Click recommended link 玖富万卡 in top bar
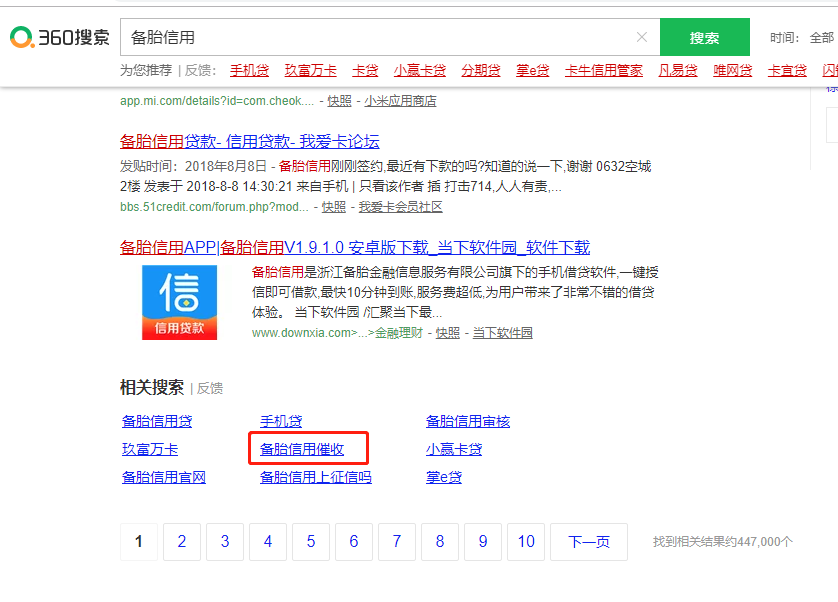838x602 pixels. click(x=311, y=70)
